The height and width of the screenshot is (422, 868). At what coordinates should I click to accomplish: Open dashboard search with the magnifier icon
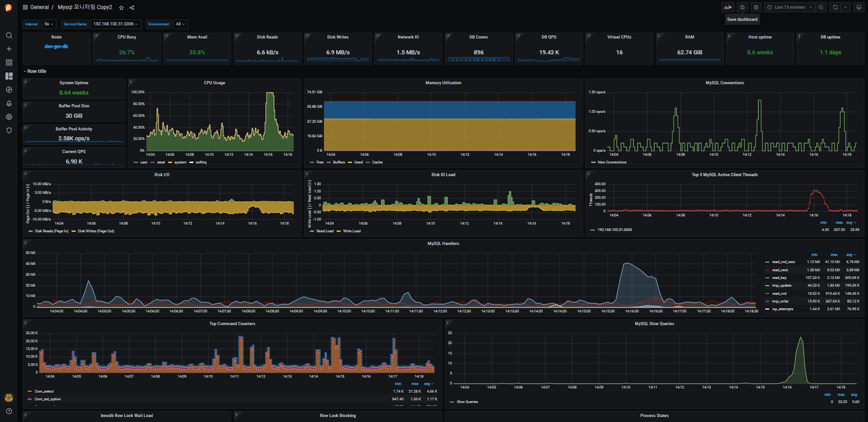pyautogui.click(x=9, y=35)
